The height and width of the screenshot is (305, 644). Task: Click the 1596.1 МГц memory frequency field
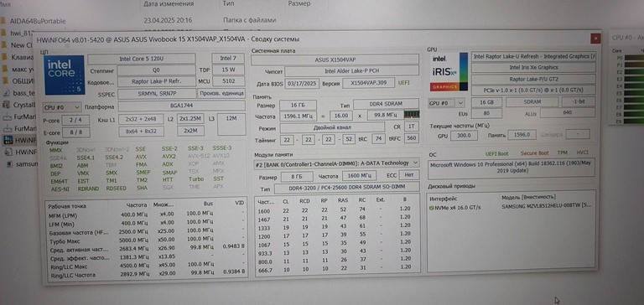[298, 116]
